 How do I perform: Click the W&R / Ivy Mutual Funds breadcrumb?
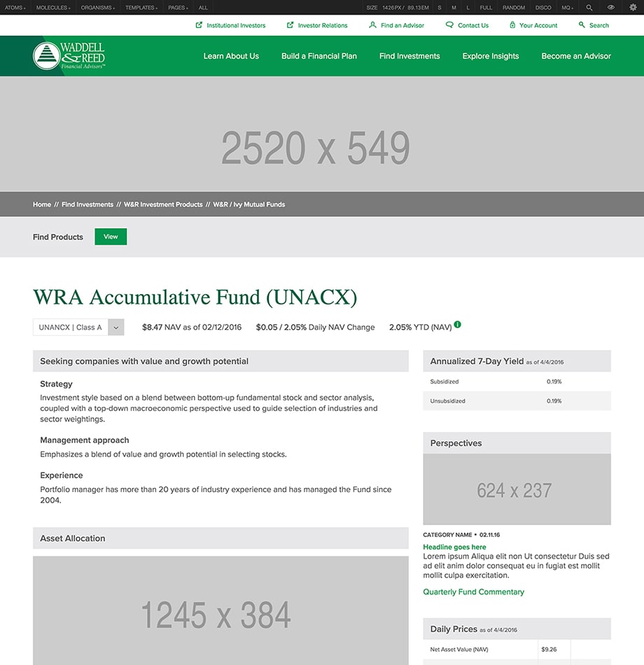point(249,204)
